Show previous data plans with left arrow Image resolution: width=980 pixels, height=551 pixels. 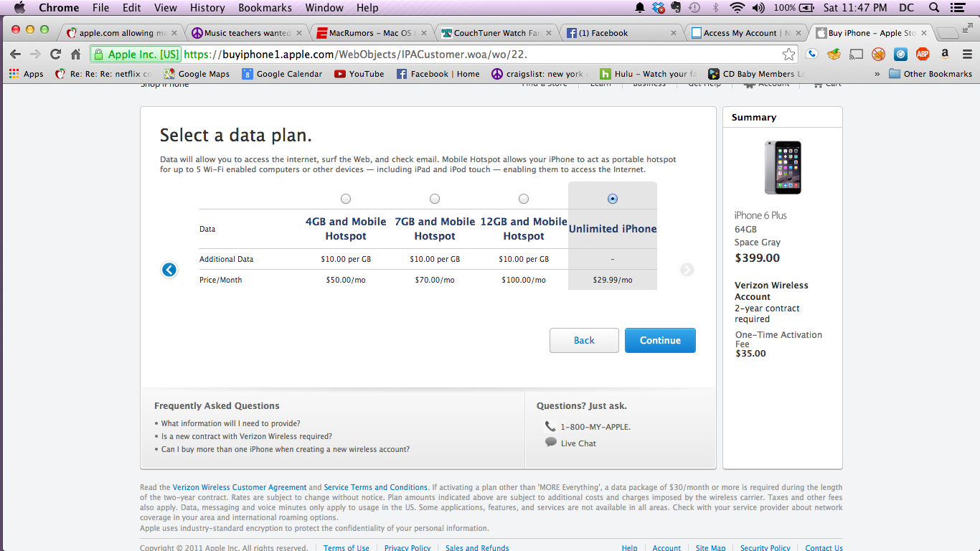[x=169, y=270]
